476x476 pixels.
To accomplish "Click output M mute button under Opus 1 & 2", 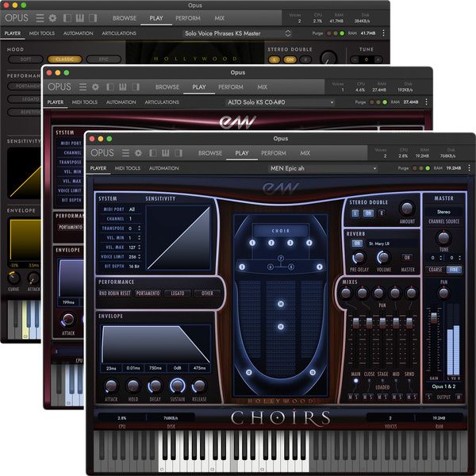I will (459, 397).
